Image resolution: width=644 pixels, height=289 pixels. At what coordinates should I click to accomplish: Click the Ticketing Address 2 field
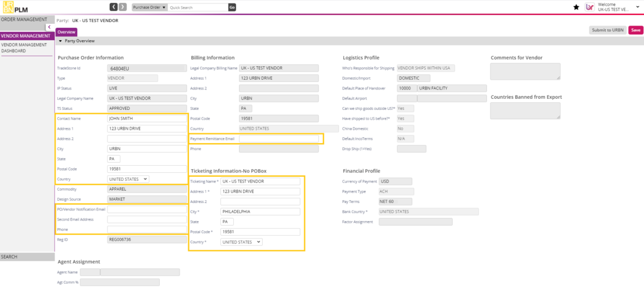click(x=260, y=202)
